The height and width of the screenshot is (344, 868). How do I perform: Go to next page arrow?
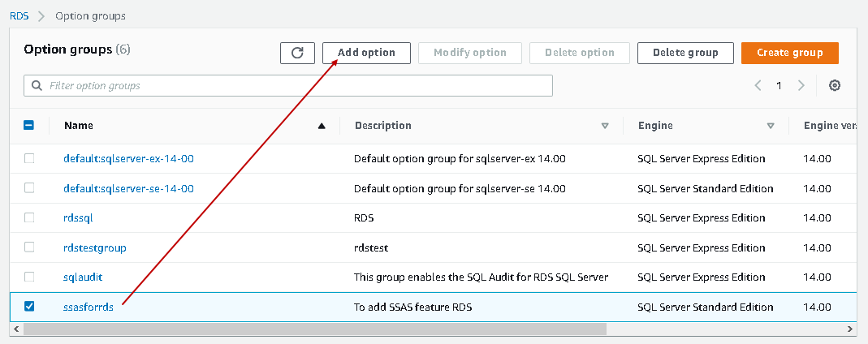801,86
